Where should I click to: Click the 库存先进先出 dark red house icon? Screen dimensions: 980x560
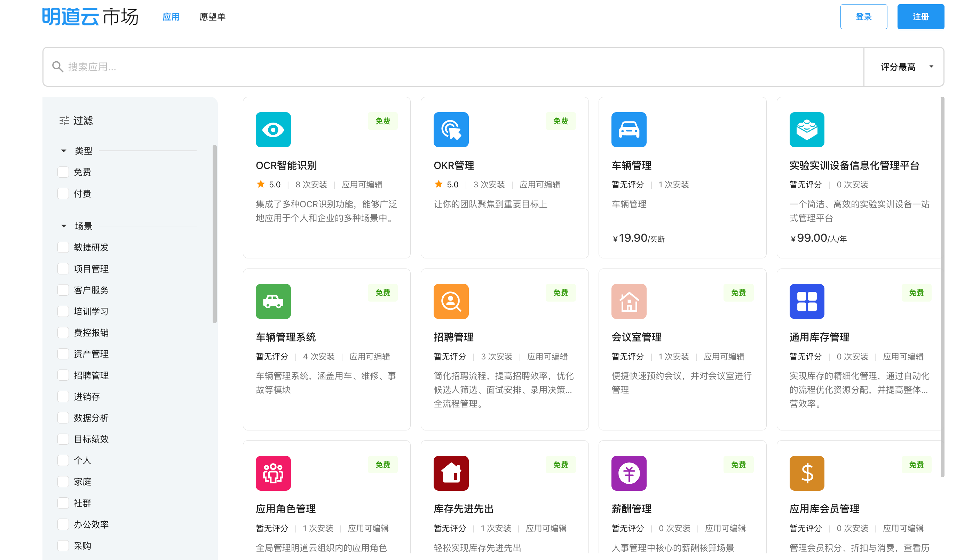(x=451, y=473)
